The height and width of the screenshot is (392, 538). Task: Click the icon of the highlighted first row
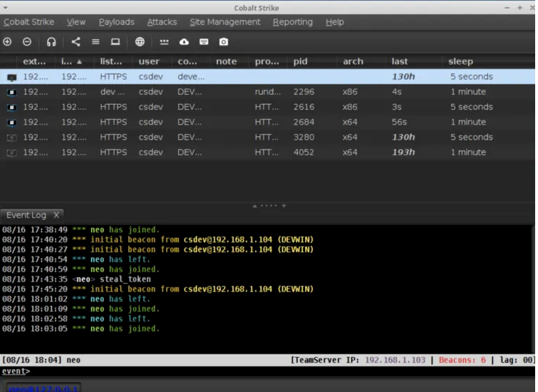pyautogui.click(x=11, y=78)
